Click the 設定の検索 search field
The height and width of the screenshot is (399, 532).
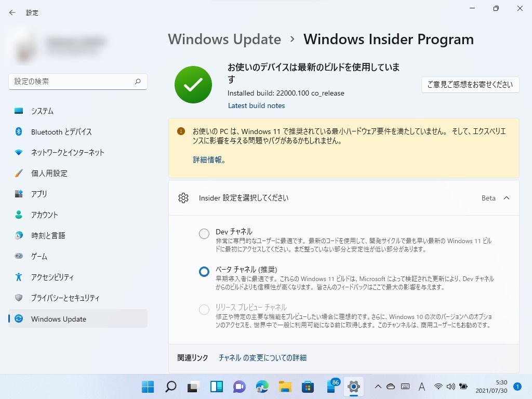coord(78,82)
